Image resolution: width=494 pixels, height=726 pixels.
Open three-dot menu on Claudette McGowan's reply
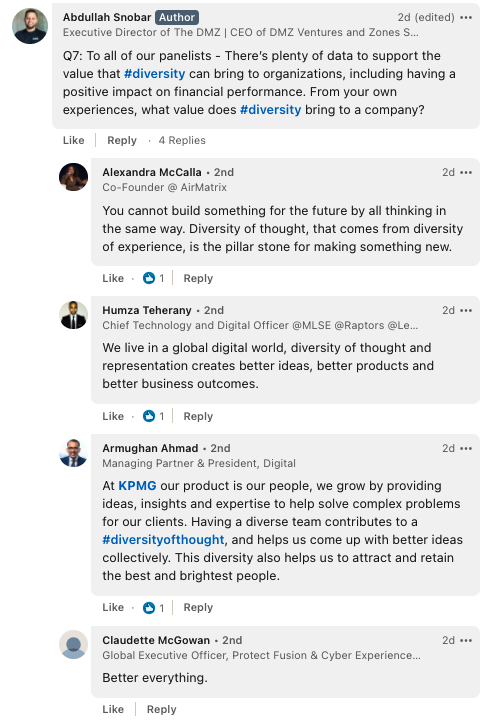466,641
